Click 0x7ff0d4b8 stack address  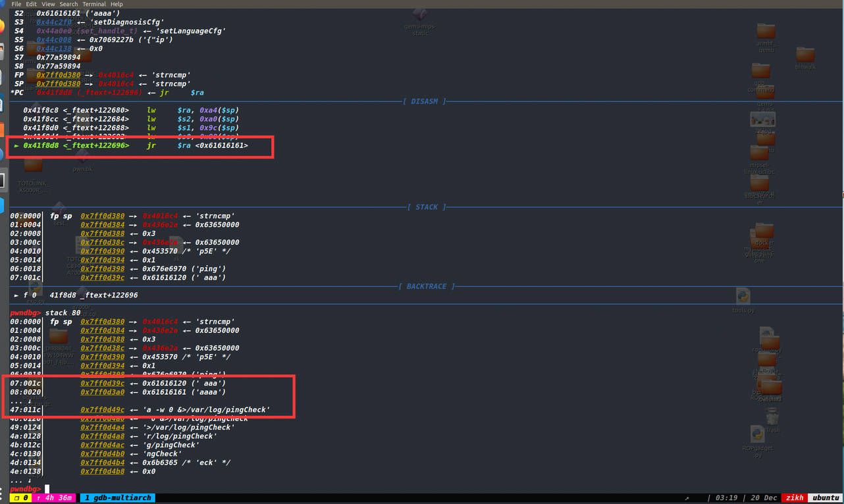pos(103,472)
